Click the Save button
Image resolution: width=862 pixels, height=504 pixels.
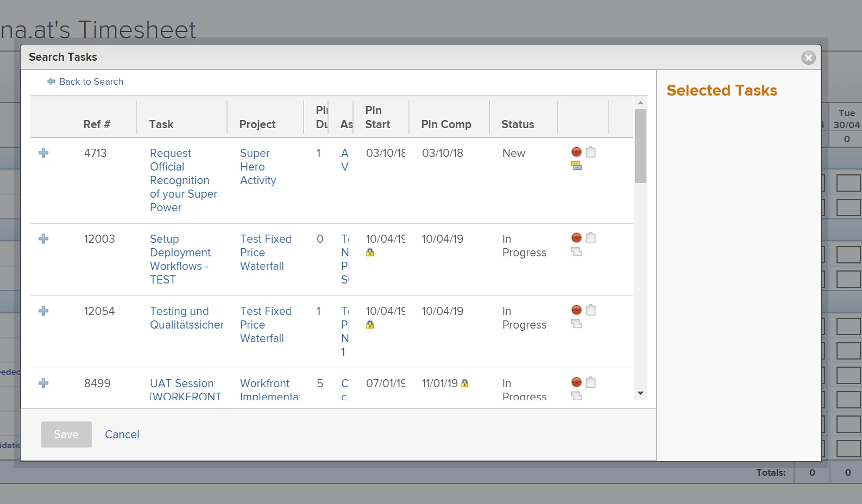pyautogui.click(x=66, y=434)
